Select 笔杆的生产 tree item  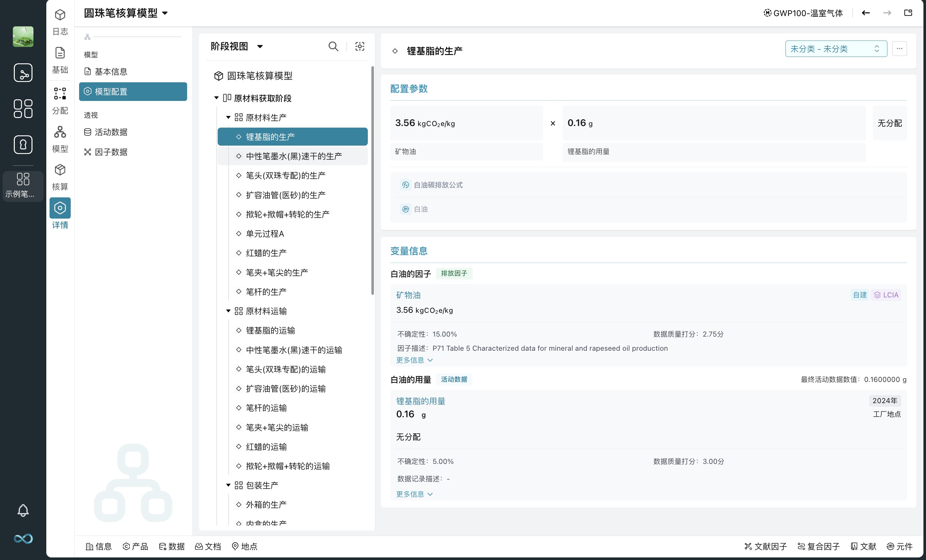pos(266,292)
